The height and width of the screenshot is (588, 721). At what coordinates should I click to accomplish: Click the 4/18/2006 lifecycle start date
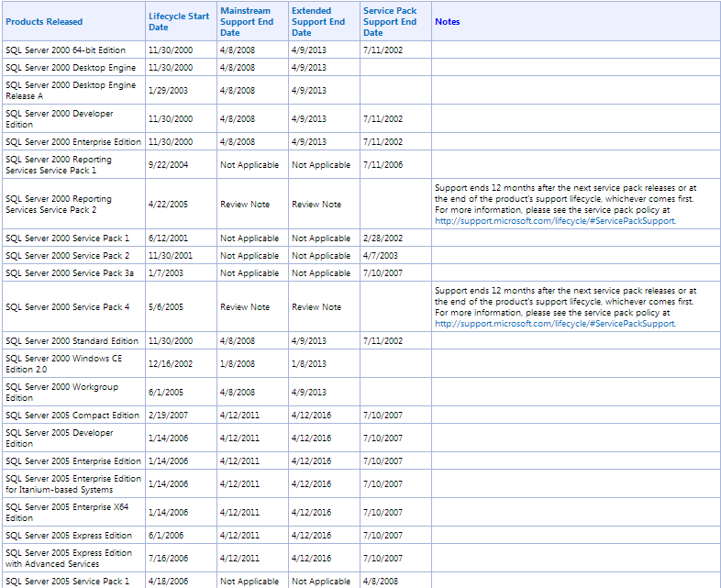pos(168,582)
